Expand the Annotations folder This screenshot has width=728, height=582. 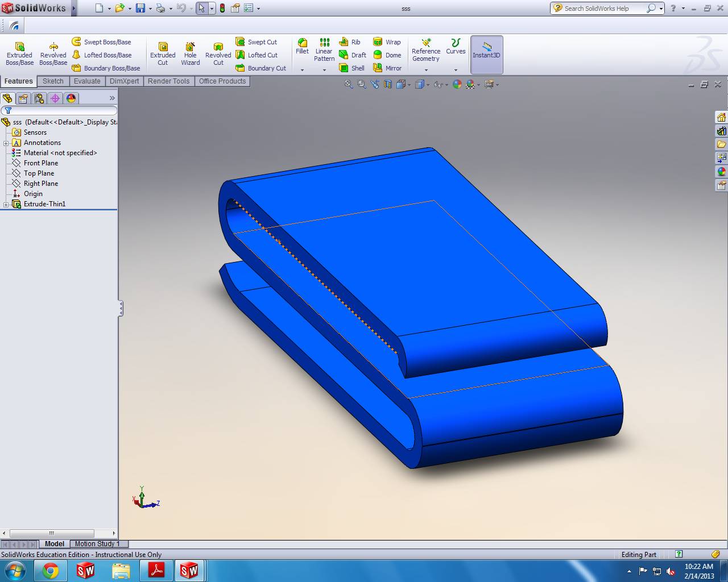6,143
